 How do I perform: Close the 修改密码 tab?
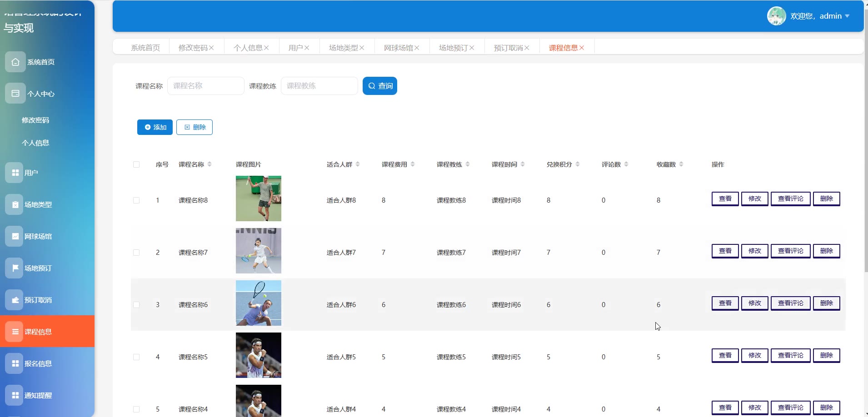[x=211, y=48]
